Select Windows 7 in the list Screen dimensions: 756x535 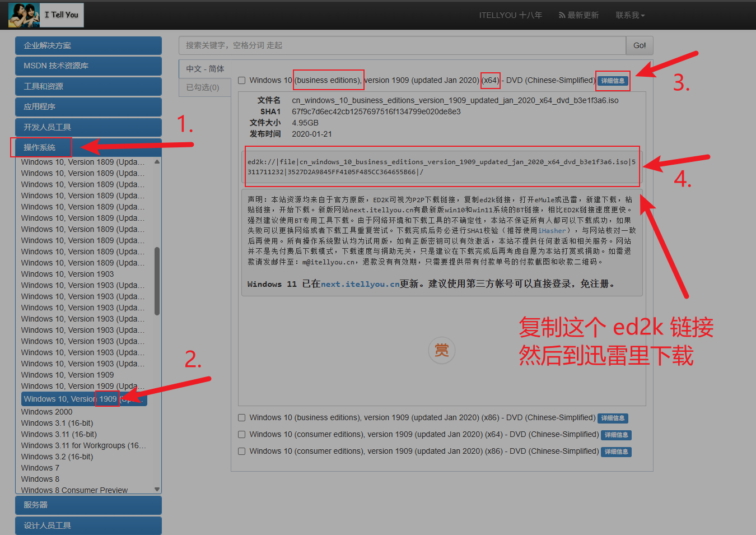tap(40, 468)
